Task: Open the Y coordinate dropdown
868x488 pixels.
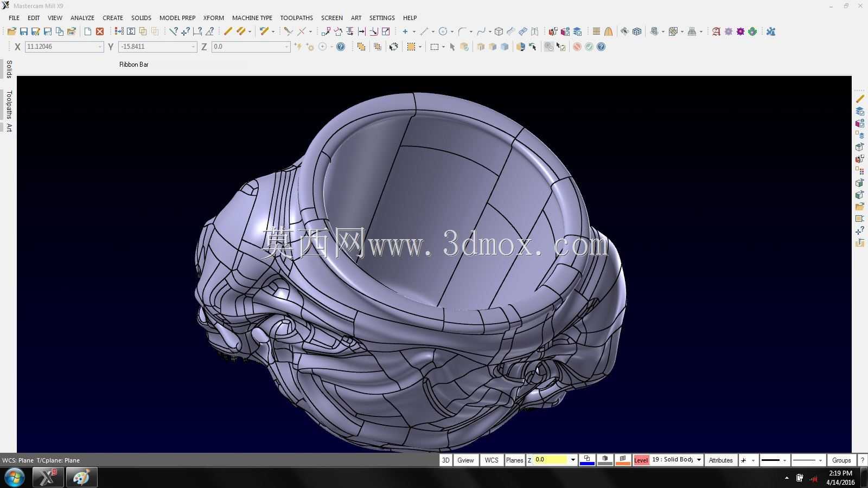Action: coord(193,47)
